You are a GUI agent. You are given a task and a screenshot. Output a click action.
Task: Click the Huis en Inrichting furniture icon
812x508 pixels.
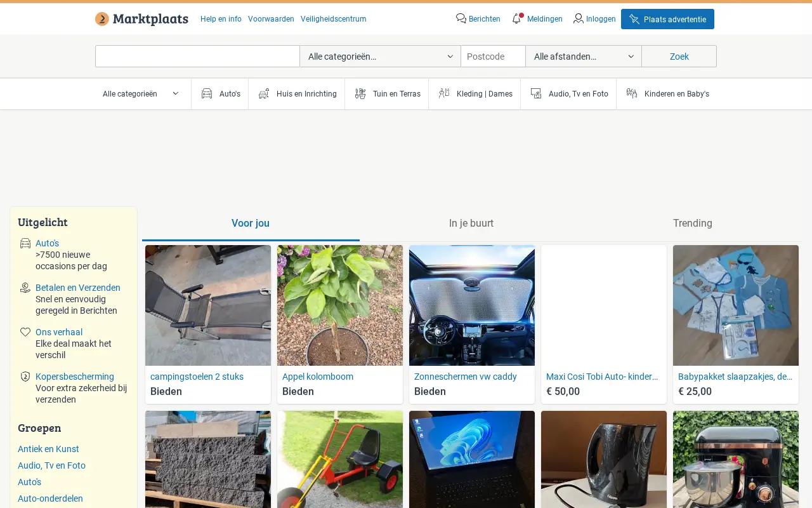pos(264,93)
